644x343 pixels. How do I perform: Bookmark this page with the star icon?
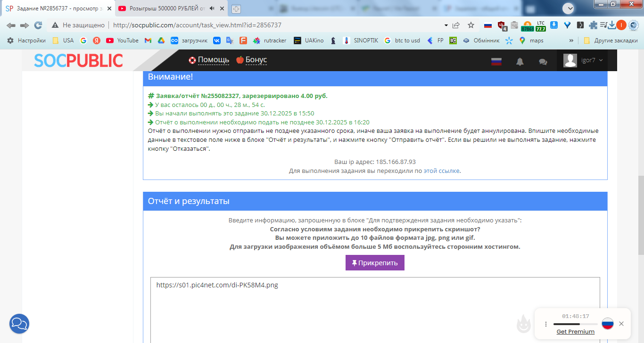click(471, 25)
